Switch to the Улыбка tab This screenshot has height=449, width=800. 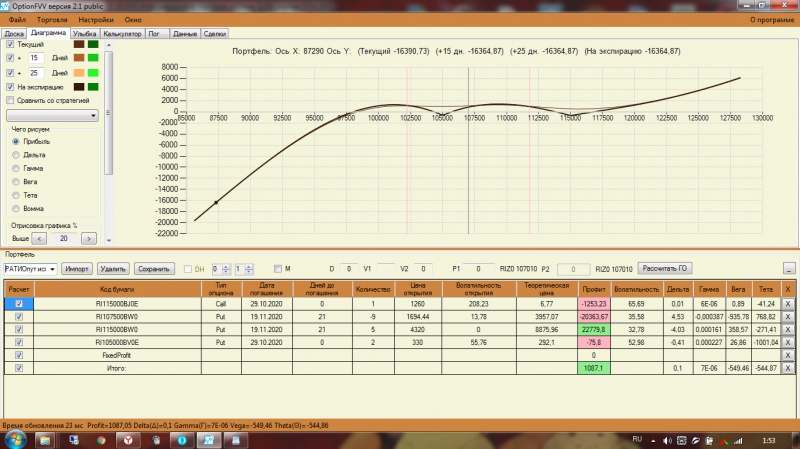pyautogui.click(x=84, y=34)
